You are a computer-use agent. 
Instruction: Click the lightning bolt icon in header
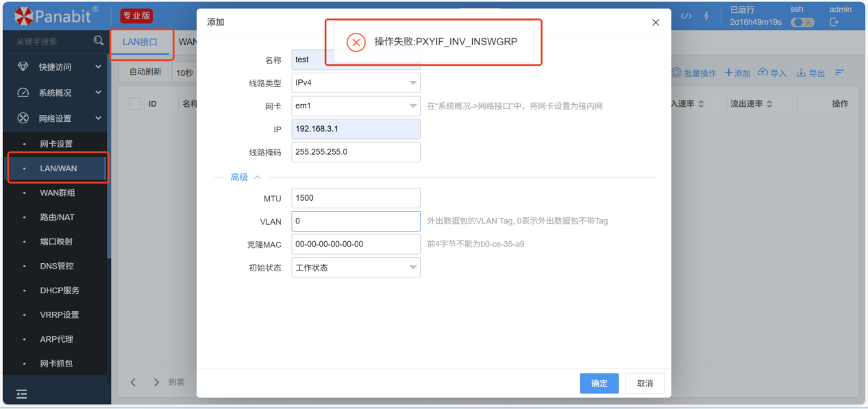(x=706, y=16)
